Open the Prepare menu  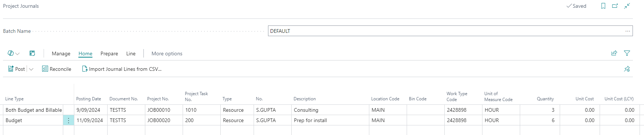click(109, 53)
